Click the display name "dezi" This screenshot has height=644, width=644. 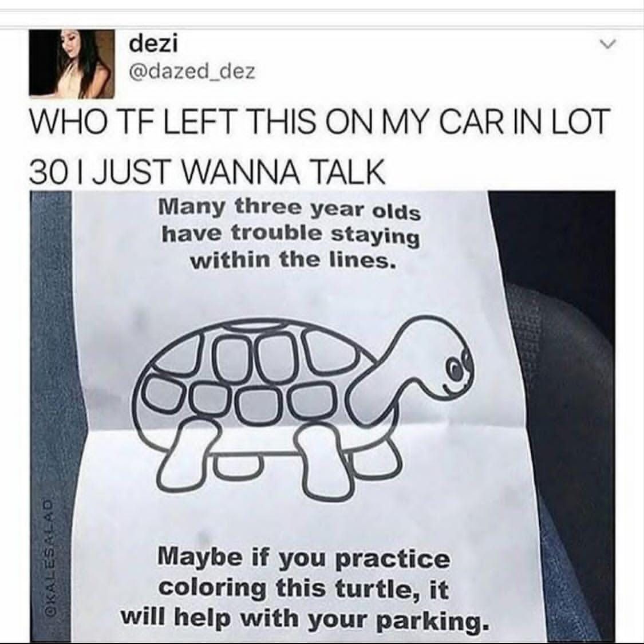point(153,44)
